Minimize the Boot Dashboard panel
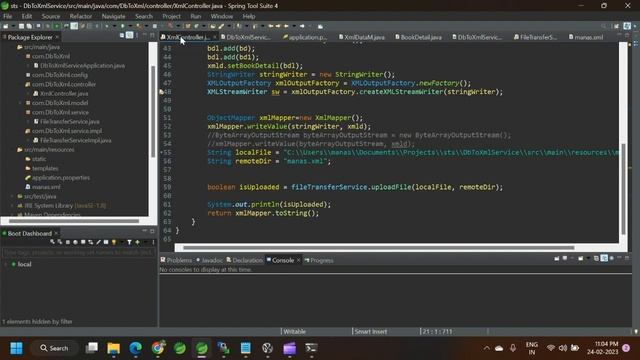The height and width of the screenshot is (360, 640). coord(144,231)
